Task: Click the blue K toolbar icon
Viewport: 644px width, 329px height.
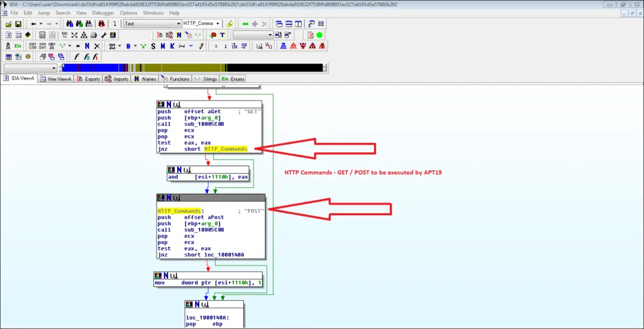Action: 172,46
